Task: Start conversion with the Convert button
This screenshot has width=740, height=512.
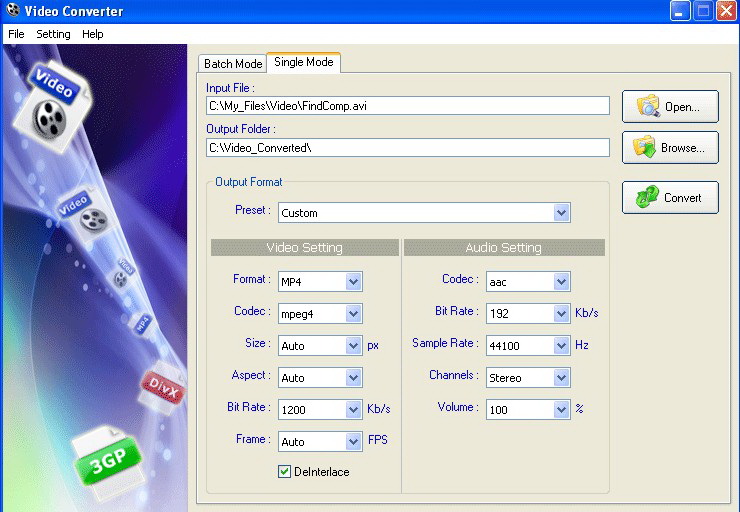Action: click(x=670, y=197)
